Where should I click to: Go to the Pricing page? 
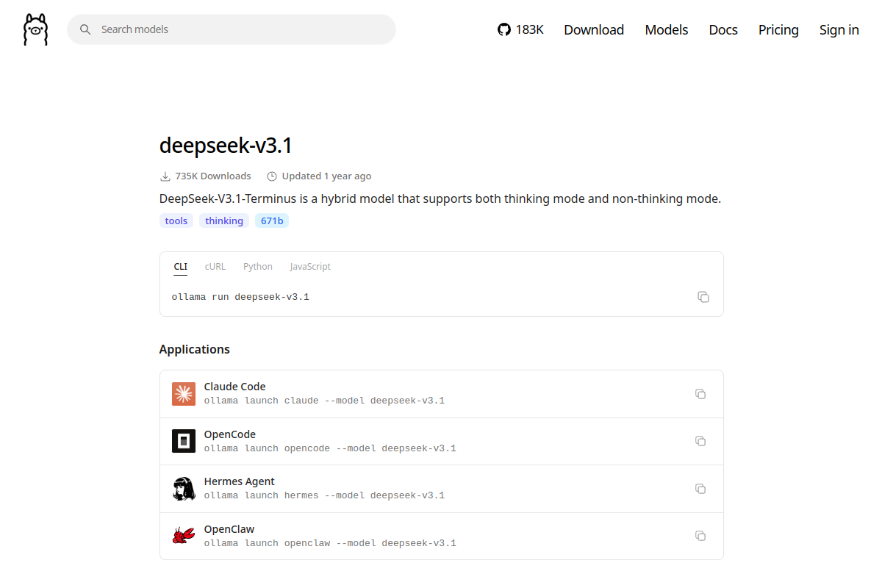(x=778, y=29)
